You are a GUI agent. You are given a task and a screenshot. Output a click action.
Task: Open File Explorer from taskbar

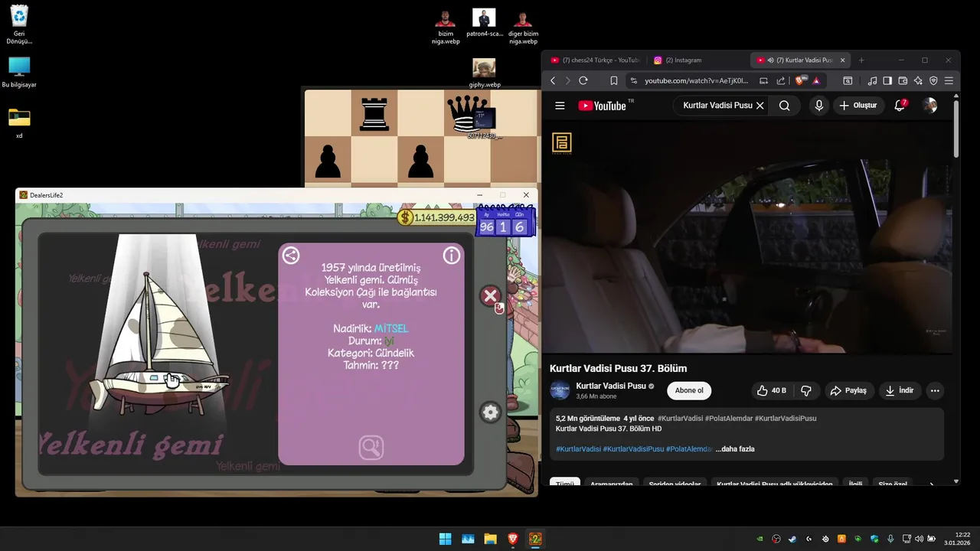[x=490, y=539]
